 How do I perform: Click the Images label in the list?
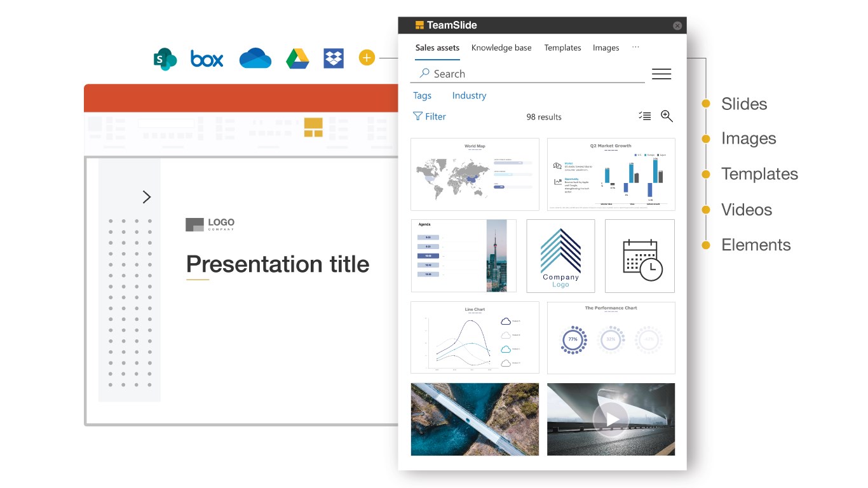(x=749, y=139)
